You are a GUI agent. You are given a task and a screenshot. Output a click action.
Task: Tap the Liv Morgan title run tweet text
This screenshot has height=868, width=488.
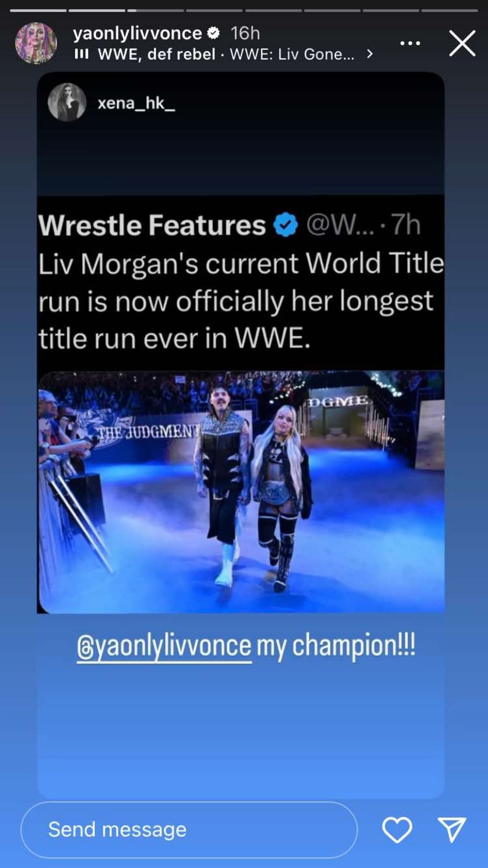point(241,301)
